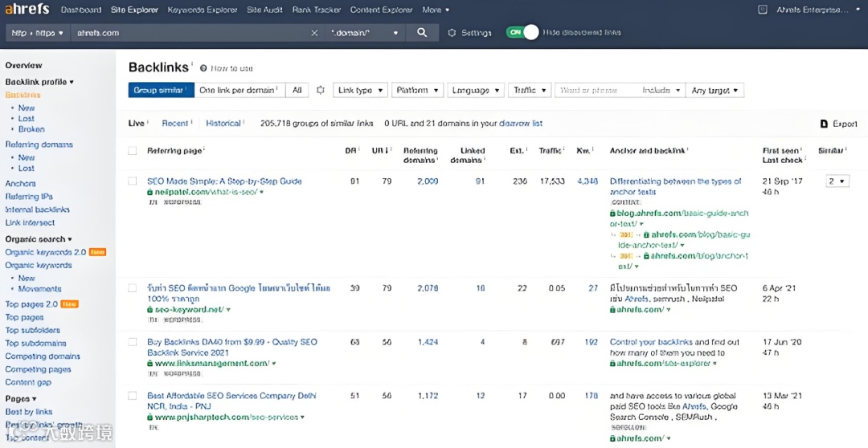Open the disavow list link
This screenshot has width=868, height=448.
(x=521, y=124)
